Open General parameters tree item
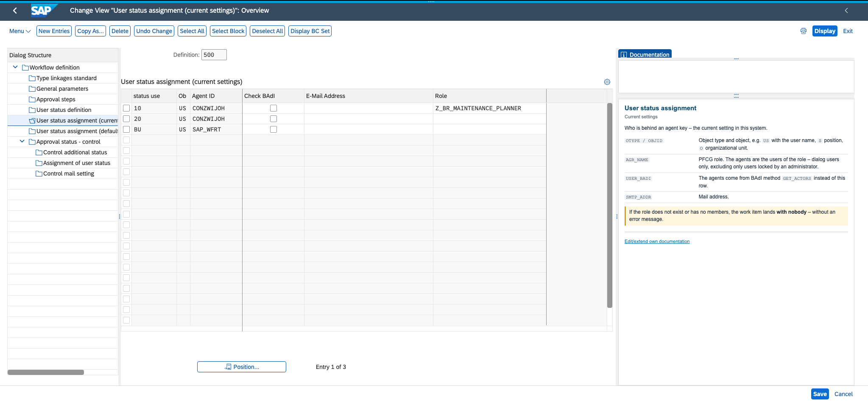The height and width of the screenshot is (402, 868). tap(62, 89)
